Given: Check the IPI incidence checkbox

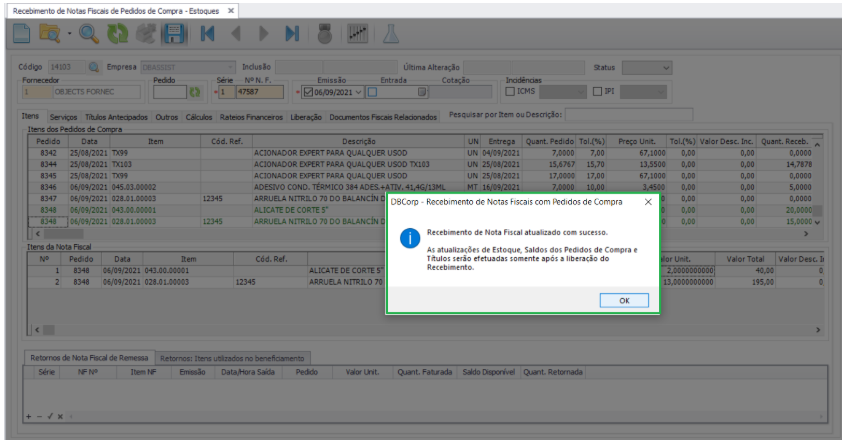Looking at the screenshot, I should tap(597, 92).
